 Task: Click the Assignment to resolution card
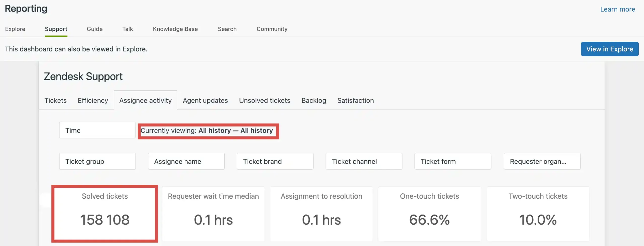pyautogui.click(x=321, y=214)
